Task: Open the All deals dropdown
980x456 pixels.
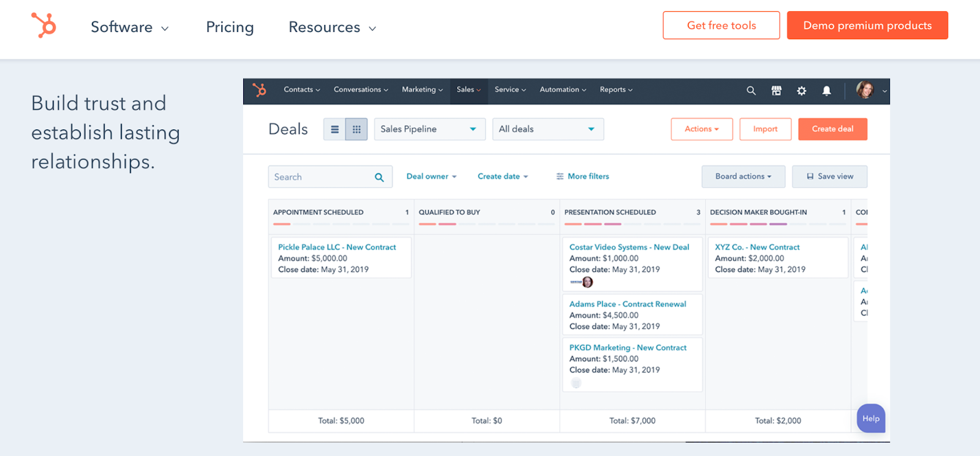Action: (548, 129)
